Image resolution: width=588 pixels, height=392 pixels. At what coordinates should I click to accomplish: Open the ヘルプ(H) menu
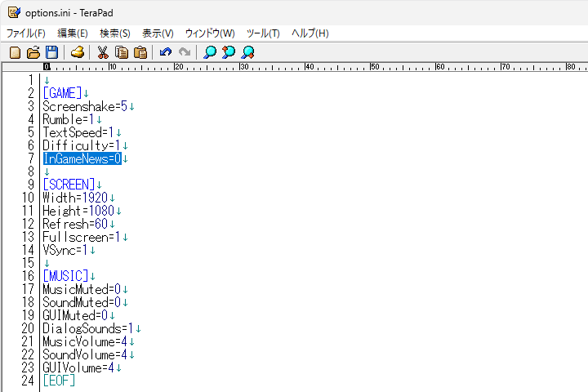[x=310, y=33]
